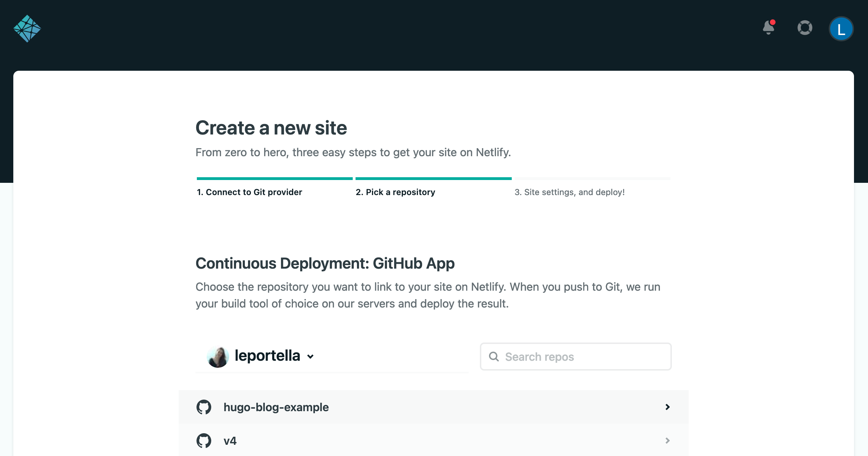Click the GitHub icon beside hugo-blog-example
This screenshot has height=456, width=868.
204,407
